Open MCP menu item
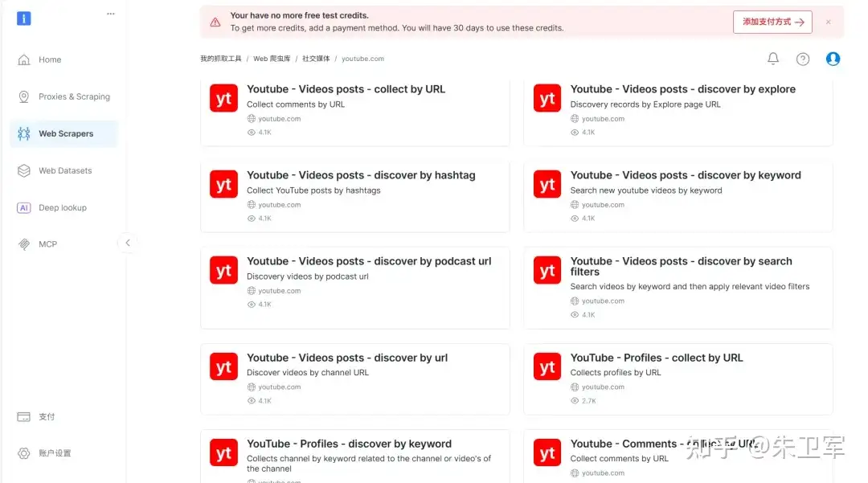Viewport: 868px width, 483px height. (x=64, y=244)
